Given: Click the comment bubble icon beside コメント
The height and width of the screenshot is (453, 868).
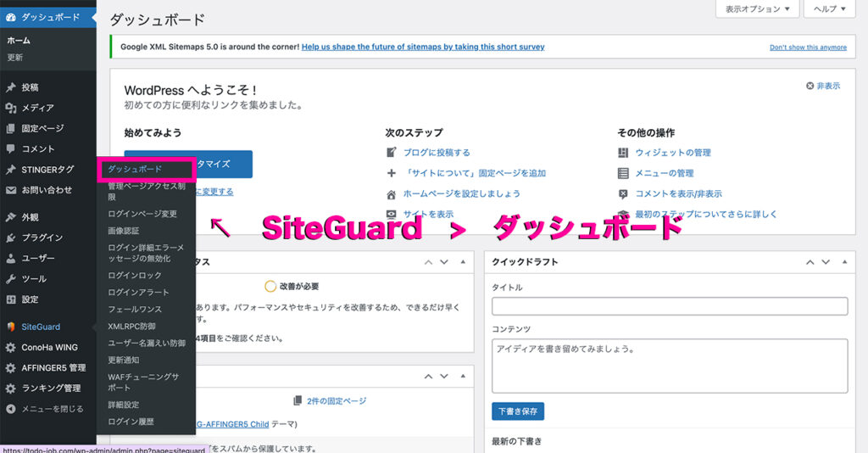Looking at the screenshot, I should click(10, 148).
